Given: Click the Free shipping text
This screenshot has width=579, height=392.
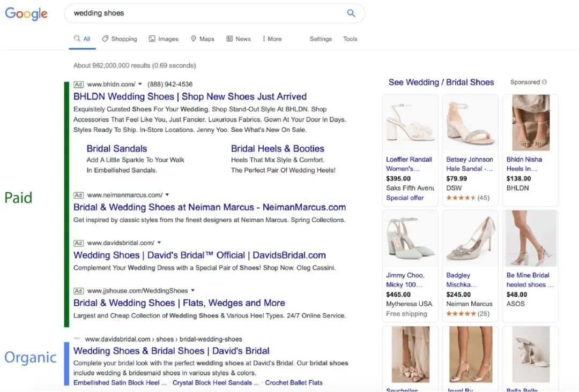Looking at the screenshot, I should point(406,313).
